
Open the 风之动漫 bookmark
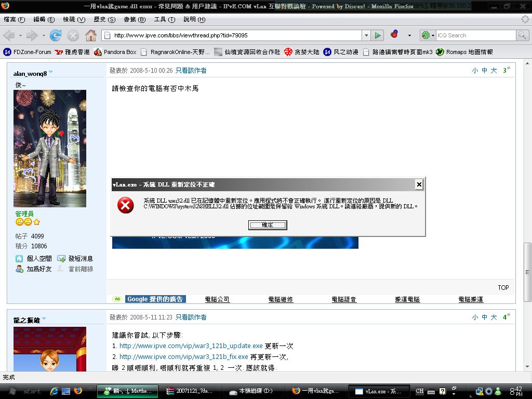point(341,52)
